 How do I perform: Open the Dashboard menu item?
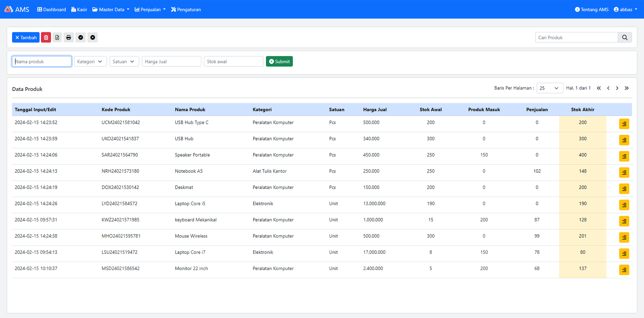pos(51,9)
